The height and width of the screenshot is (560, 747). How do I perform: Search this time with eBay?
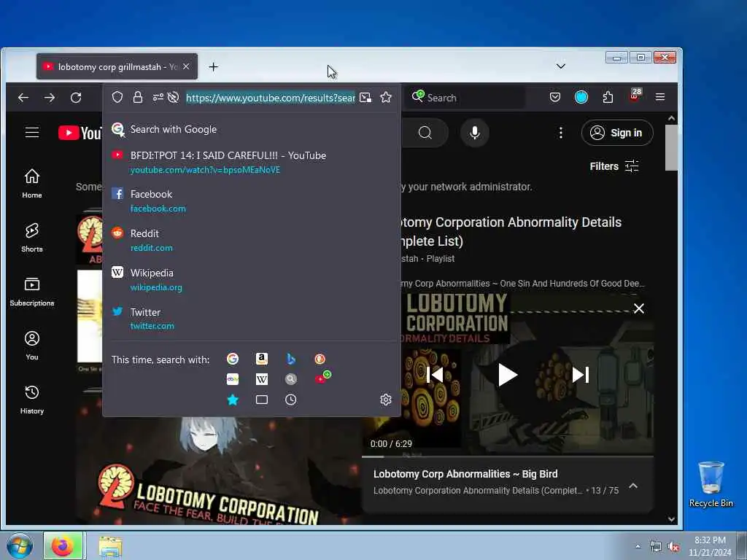click(x=233, y=379)
